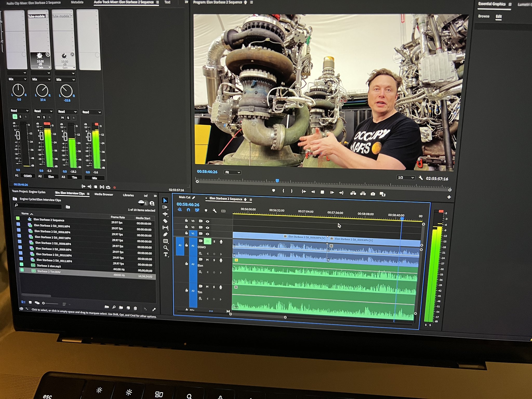Select the Rectangle tool
This screenshot has width=532, height=399.
pos(166,241)
